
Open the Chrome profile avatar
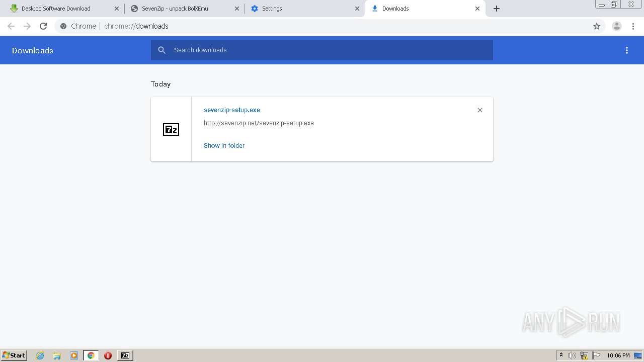coord(616,26)
